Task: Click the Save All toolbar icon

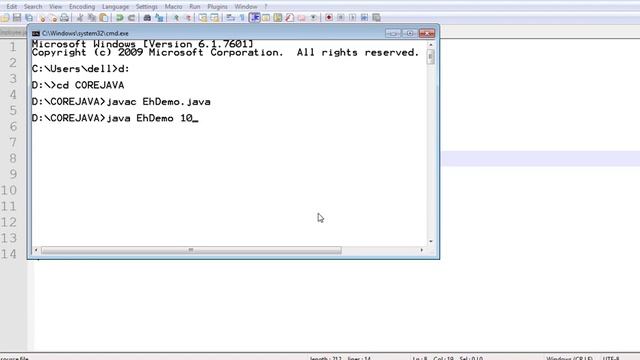Action: click(29, 18)
